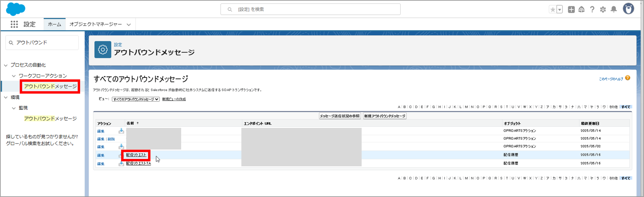Collapse the 監視 tree section

[x=14, y=108]
